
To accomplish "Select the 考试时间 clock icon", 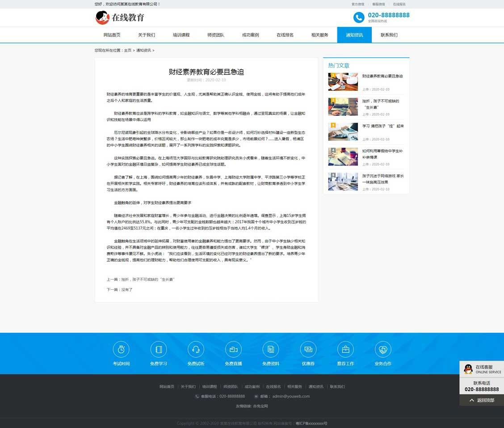I will [121, 349].
